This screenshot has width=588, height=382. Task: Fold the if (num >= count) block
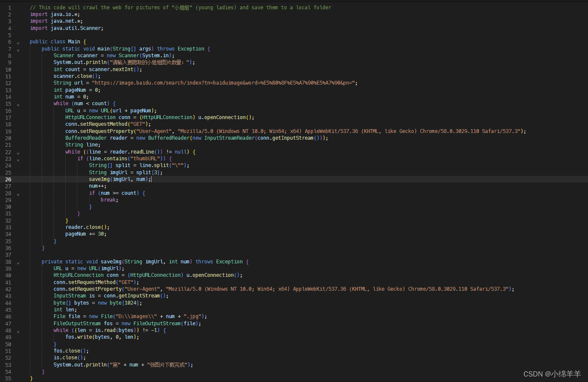point(18,194)
